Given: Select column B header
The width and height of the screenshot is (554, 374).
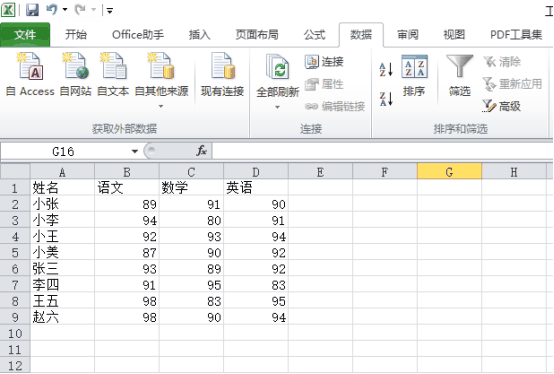Looking at the screenshot, I should pos(127,172).
